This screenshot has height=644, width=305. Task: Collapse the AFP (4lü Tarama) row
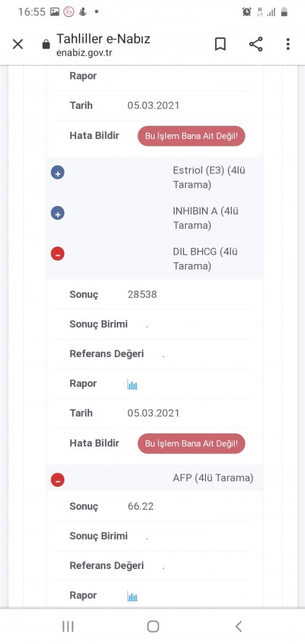(57, 479)
